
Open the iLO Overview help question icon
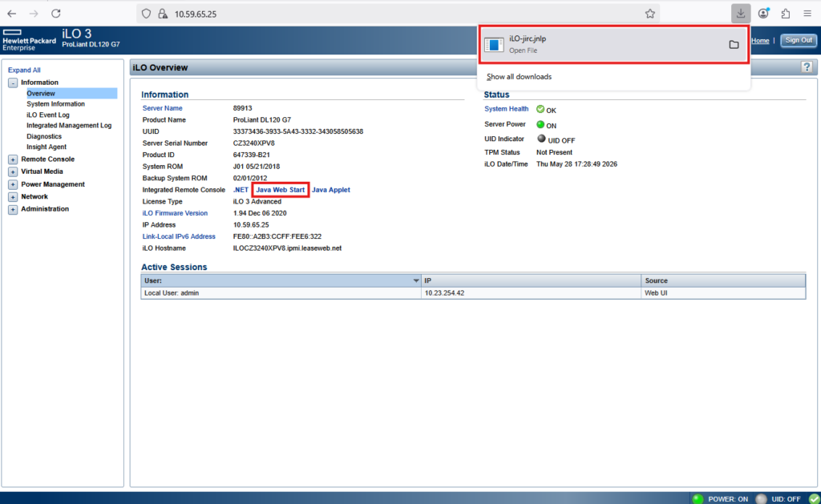tap(807, 67)
